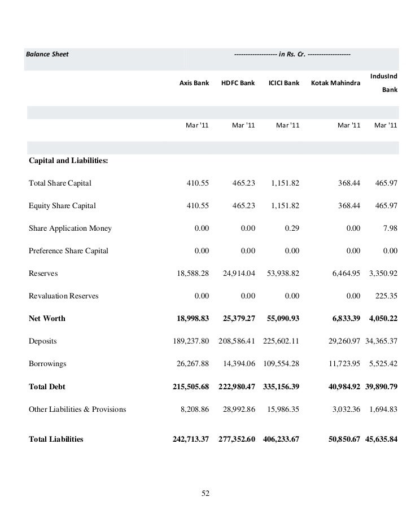Click the Deposits row label
The width and height of the screenshot is (411, 532).
click(x=42, y=341)
